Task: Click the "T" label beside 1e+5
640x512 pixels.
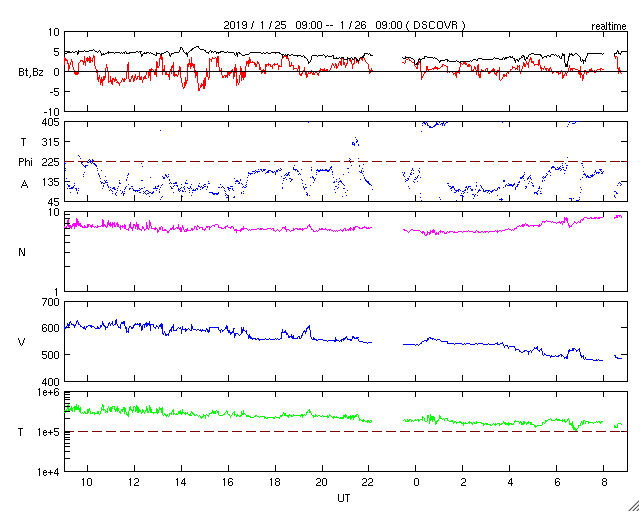Action: 21,432
